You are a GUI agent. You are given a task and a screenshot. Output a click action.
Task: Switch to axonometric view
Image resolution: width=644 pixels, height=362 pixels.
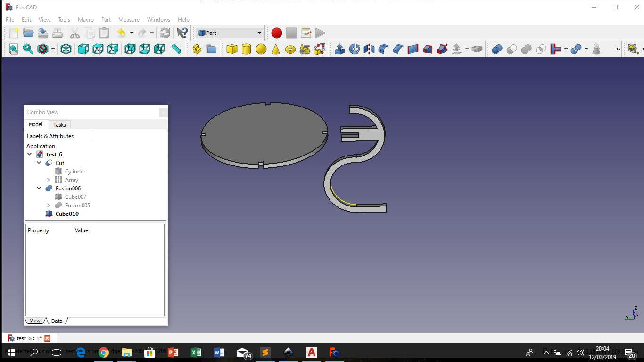click(66, 49)
